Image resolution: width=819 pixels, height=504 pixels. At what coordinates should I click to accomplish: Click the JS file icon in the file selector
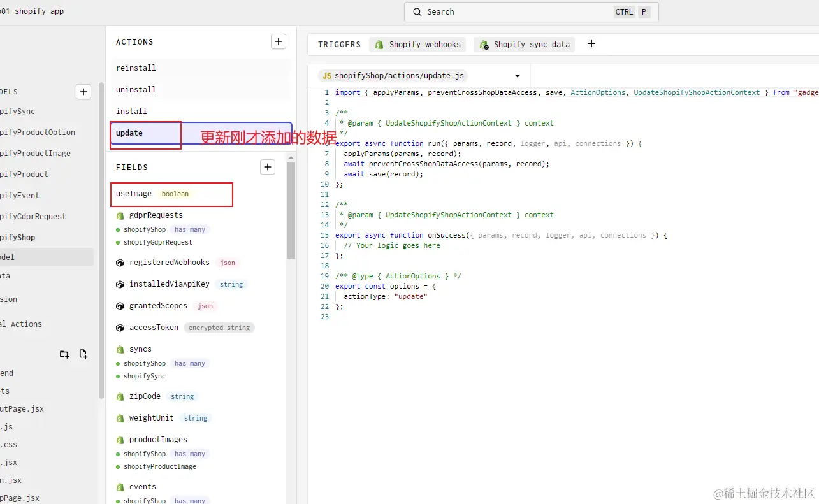pyautogui.click(x=327, y=76)
